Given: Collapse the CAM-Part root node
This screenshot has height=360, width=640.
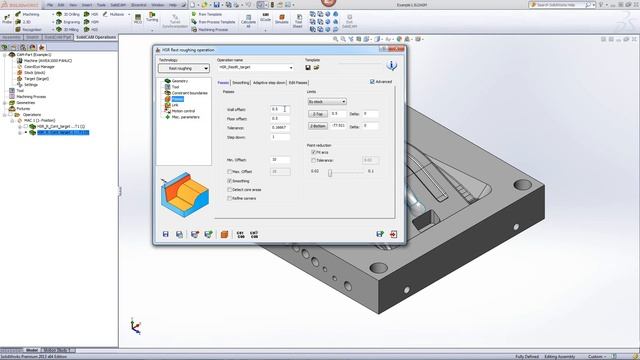Looking at the screenshot, I should point(5,55).
